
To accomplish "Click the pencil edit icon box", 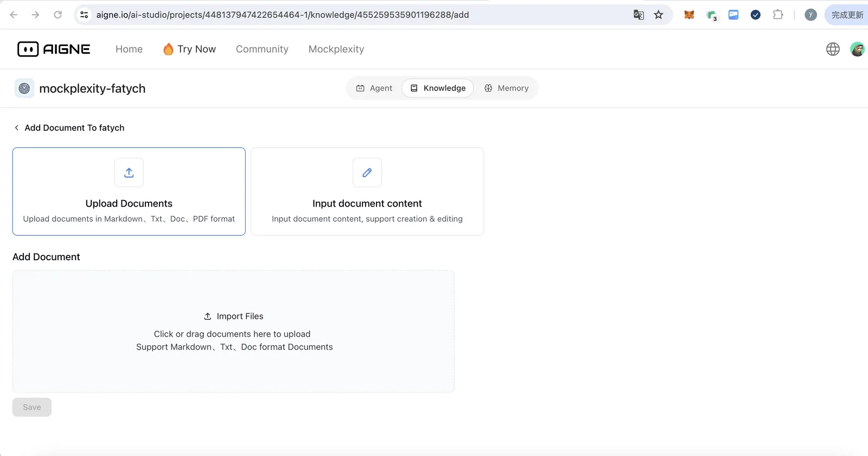I will click(x=367, y=172).
